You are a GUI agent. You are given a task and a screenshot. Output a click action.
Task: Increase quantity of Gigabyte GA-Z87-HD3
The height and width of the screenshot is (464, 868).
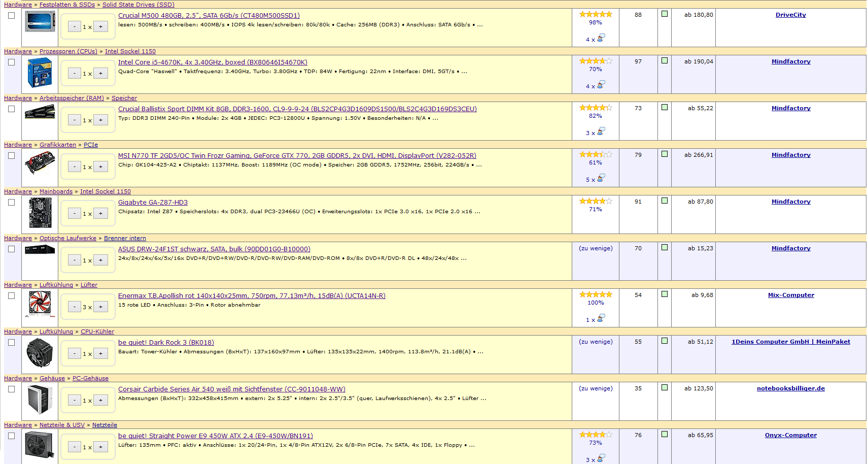coord(100,214)
